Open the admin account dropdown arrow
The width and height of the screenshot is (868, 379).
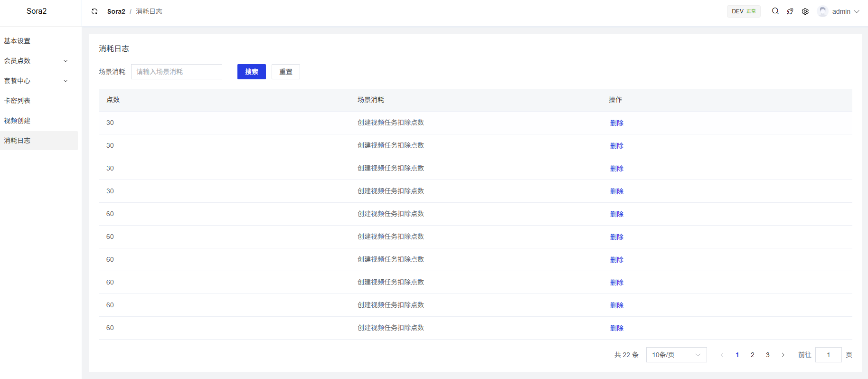(857, 11)
